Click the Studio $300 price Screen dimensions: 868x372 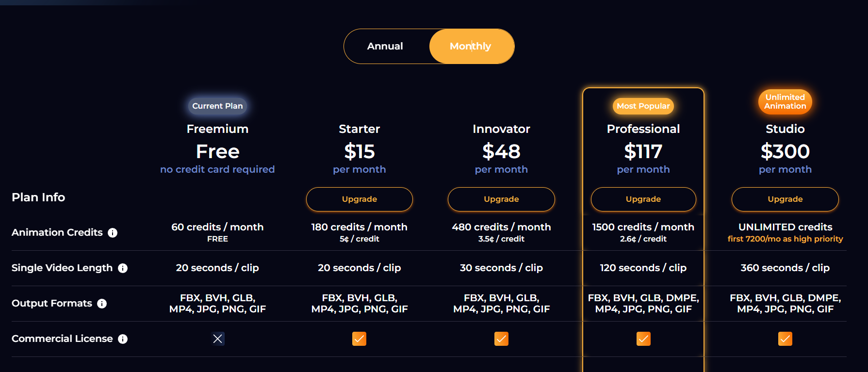(x=785, y=151)
